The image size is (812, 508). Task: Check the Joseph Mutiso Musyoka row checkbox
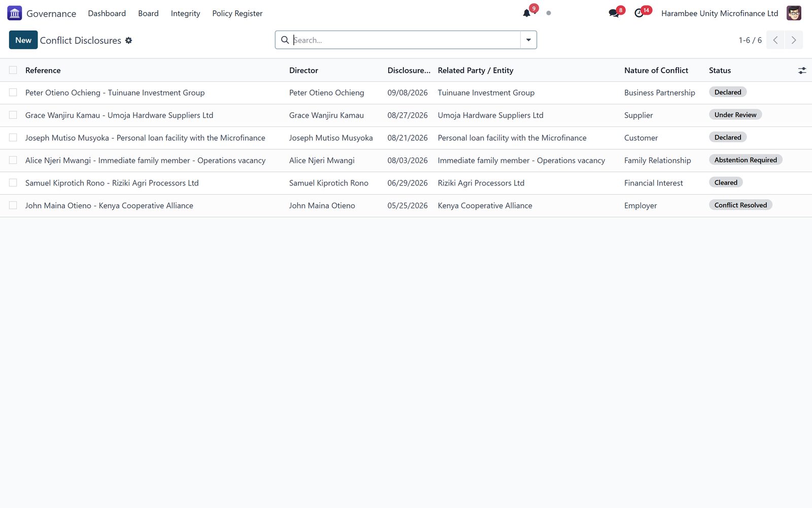tap(13, 138)
